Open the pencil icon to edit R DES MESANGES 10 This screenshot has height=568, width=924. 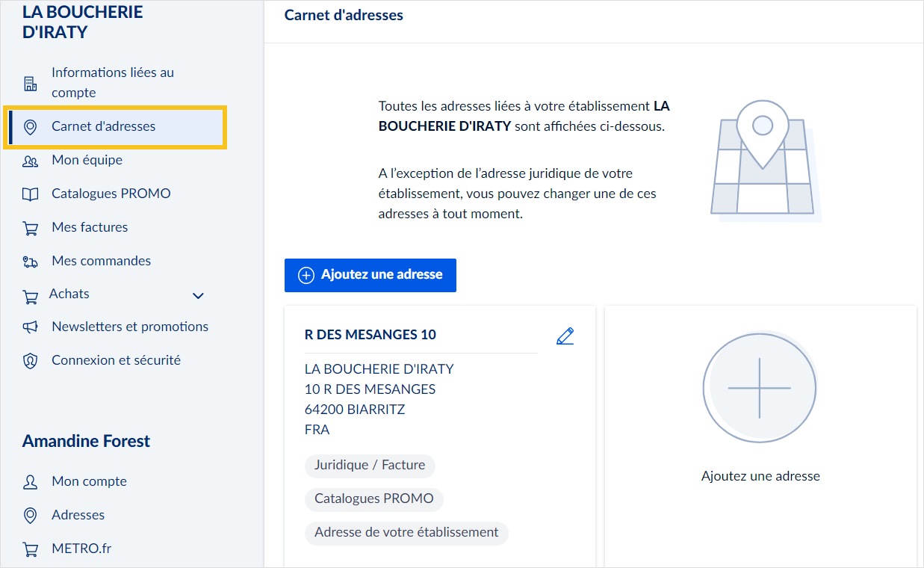tap(565, 336)
